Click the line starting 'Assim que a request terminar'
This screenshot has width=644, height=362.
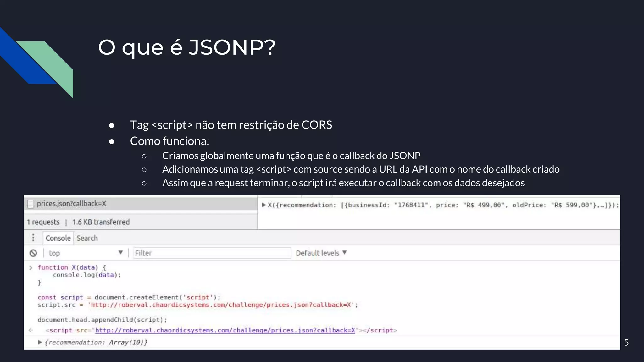(343, 183)
